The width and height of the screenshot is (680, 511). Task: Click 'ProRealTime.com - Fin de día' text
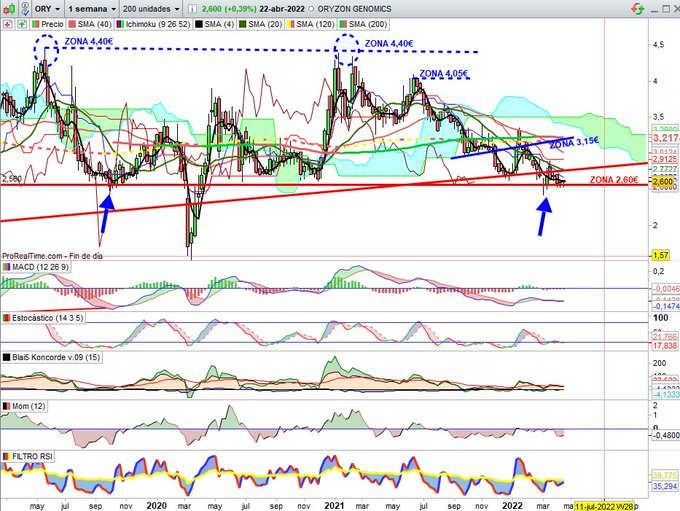[52, 256]
